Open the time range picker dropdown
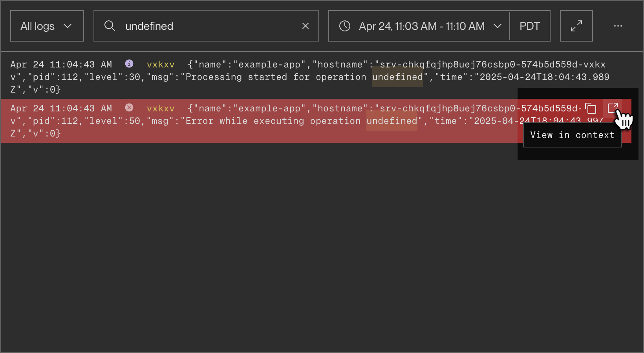This screenshot has width=644, height=353. click(419, 26)
